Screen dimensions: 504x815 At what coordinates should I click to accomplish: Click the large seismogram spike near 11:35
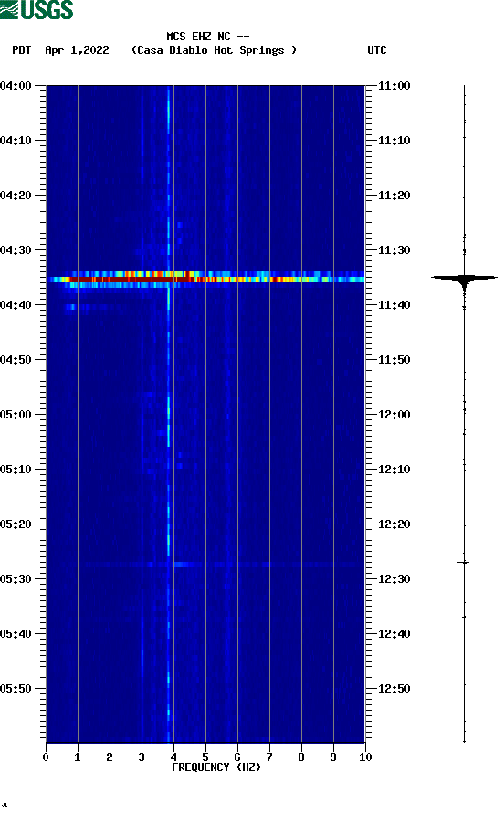click(464, 279)
